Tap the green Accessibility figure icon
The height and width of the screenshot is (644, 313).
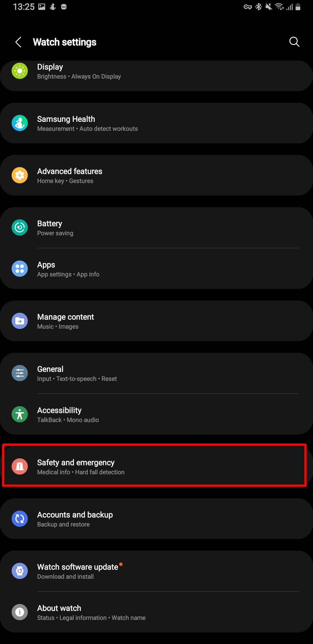20,414
